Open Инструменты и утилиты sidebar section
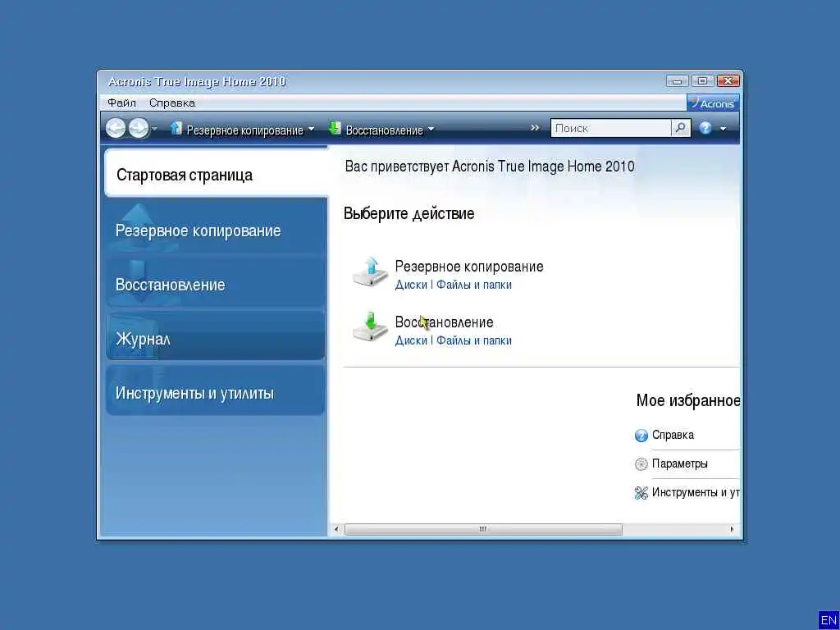This screenshot has width=840, height=630. tap(216, 393)
